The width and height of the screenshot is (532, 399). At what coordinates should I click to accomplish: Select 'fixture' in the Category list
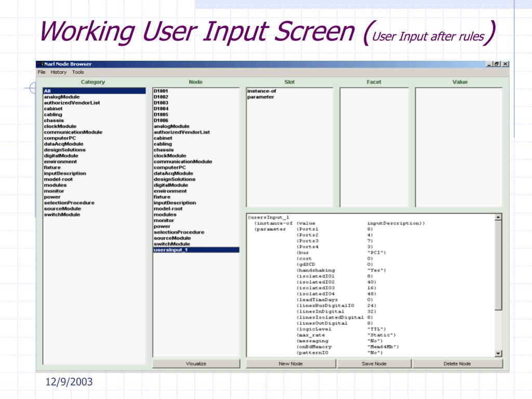coord(52,167)
